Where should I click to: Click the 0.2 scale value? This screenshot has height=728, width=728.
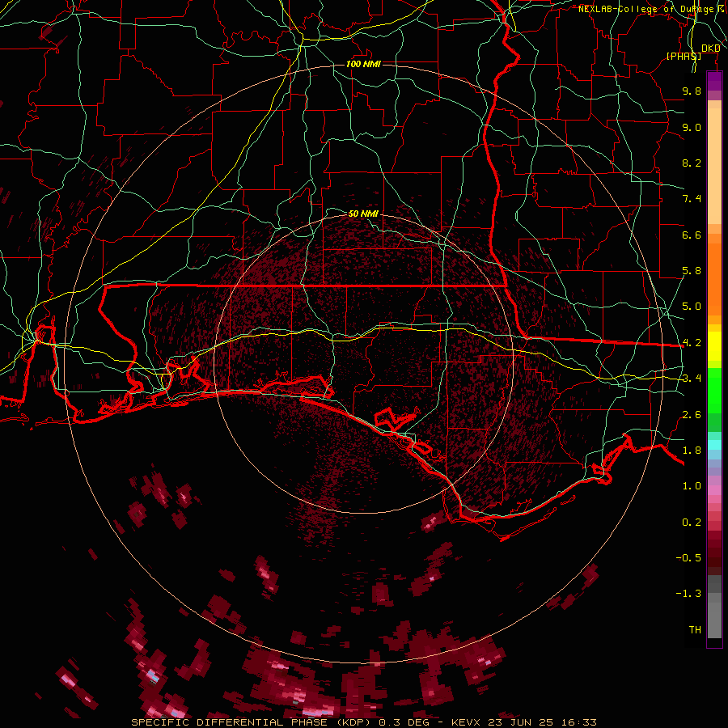[x=692, y=523]
